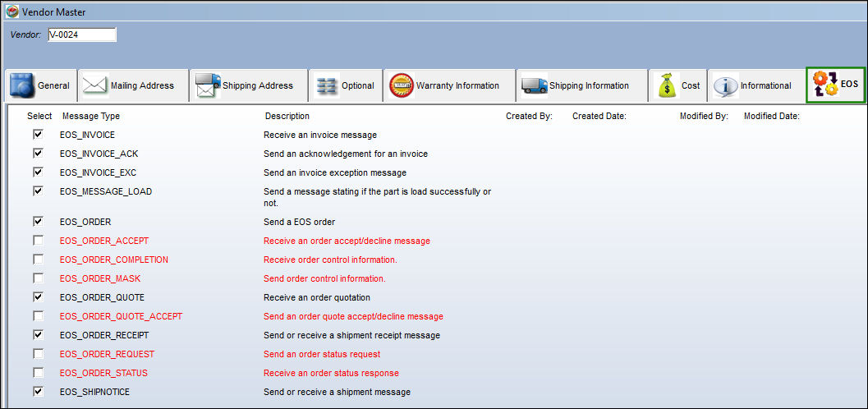
Task: Click 'Send a EOS order' description
Action: [300, 222]
